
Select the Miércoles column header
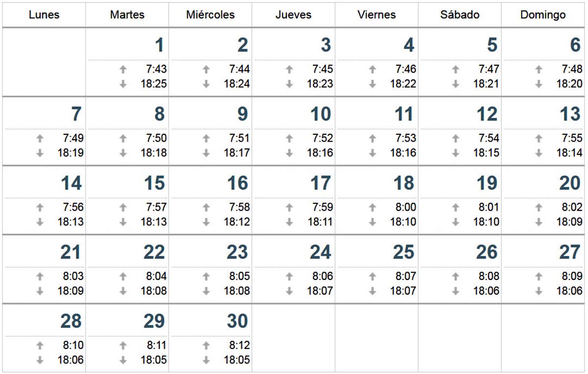(x=210, y=15)
